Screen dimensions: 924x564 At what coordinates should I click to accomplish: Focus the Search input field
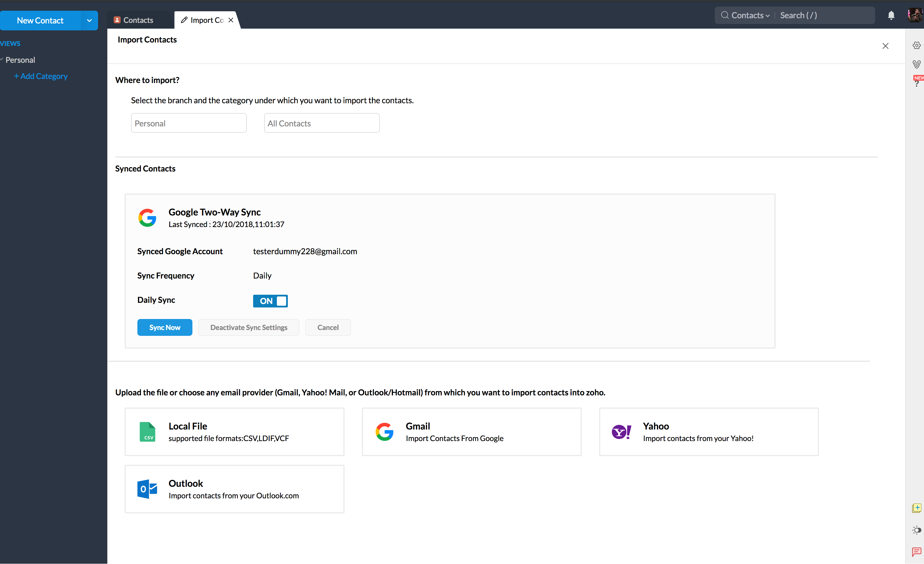coord(825,15)
